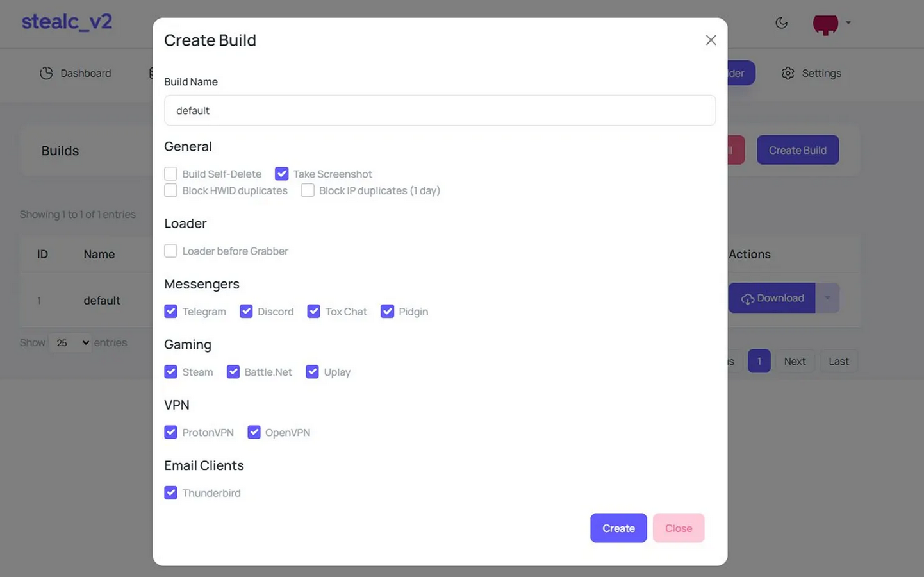Click 'Showing 1 to 1 of 1 entries' text
The height and width of the screenshot is (577, 924).
78,214
